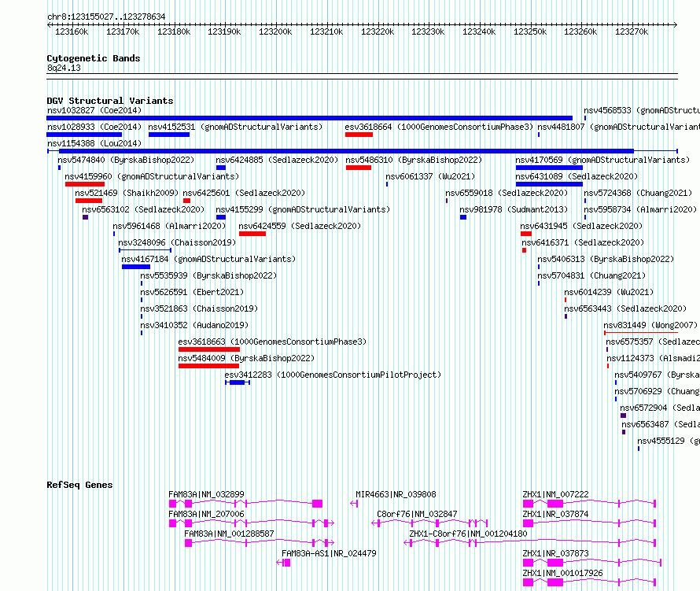Select the nsv4170569 gnomAD variant label
Image resolution: width=700 pixels, height=591 pixels.
coord(602,160)
